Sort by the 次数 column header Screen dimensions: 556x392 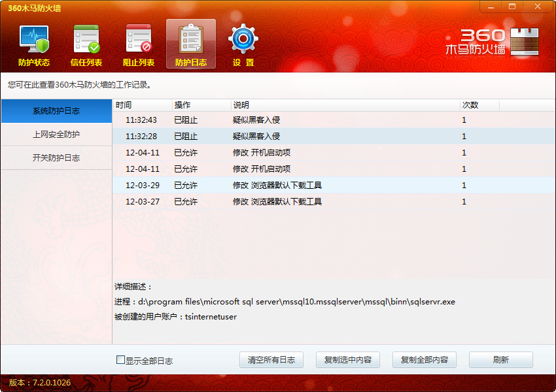tap(479, 105)
